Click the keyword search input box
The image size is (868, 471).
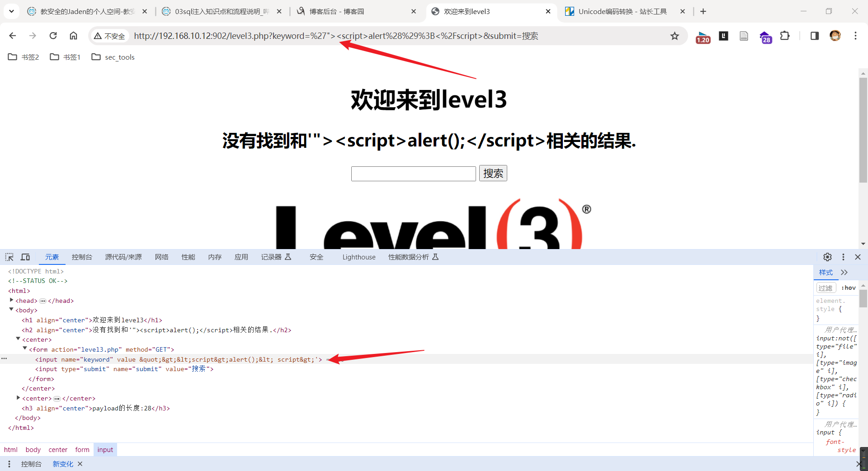point(413,174)
